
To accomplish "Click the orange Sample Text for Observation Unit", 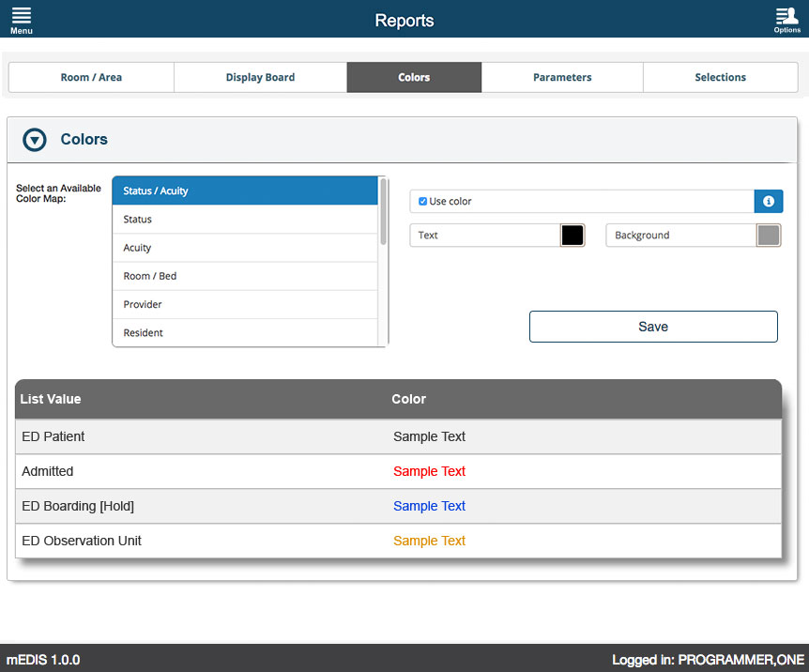I will click(x=429, y=541).
